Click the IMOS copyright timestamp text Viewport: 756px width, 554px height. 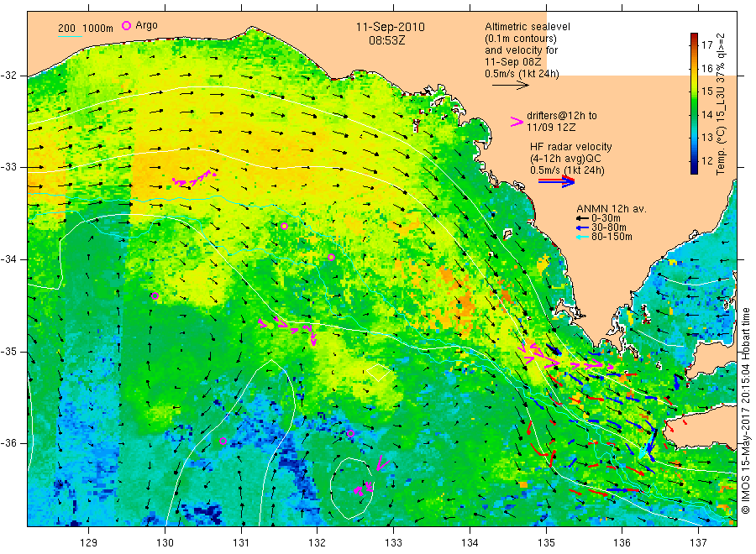(x=745, y=410)
